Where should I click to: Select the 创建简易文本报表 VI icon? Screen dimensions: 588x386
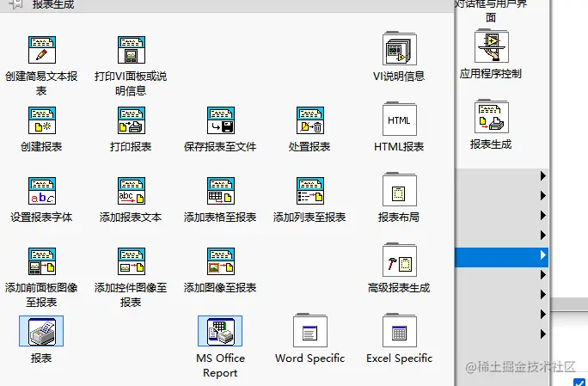42,50
